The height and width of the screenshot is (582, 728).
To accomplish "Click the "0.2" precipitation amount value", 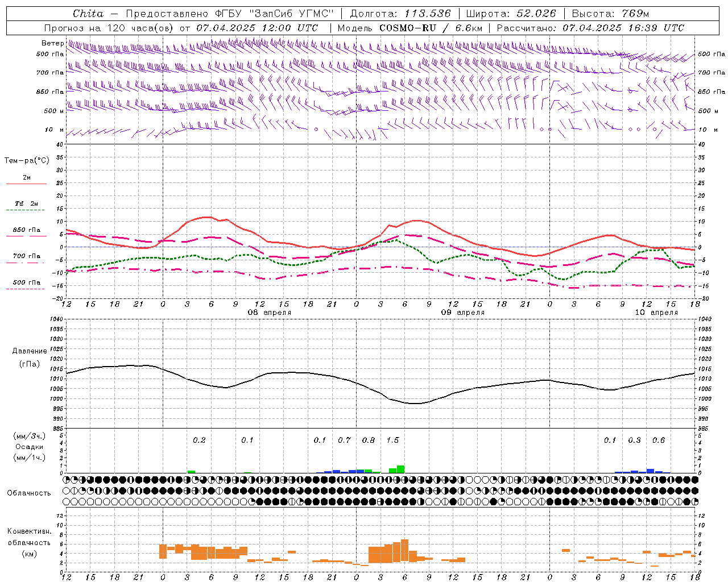I will pyautogui.click(x=199, y=440).
